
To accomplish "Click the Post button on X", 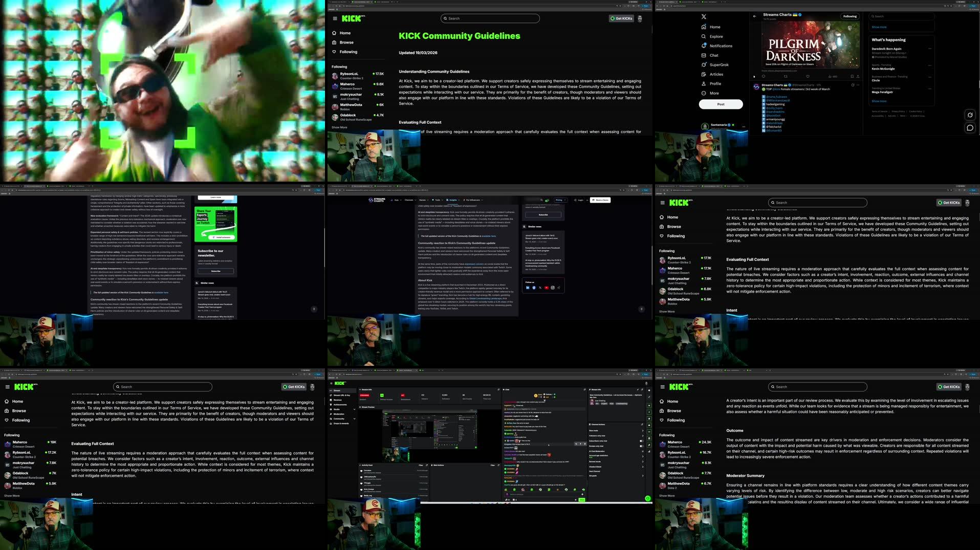I will pos(721,104).
